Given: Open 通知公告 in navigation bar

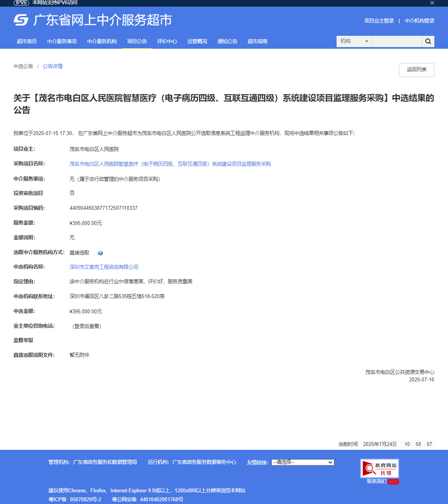Looking at the screenshot, I should 227,41.
